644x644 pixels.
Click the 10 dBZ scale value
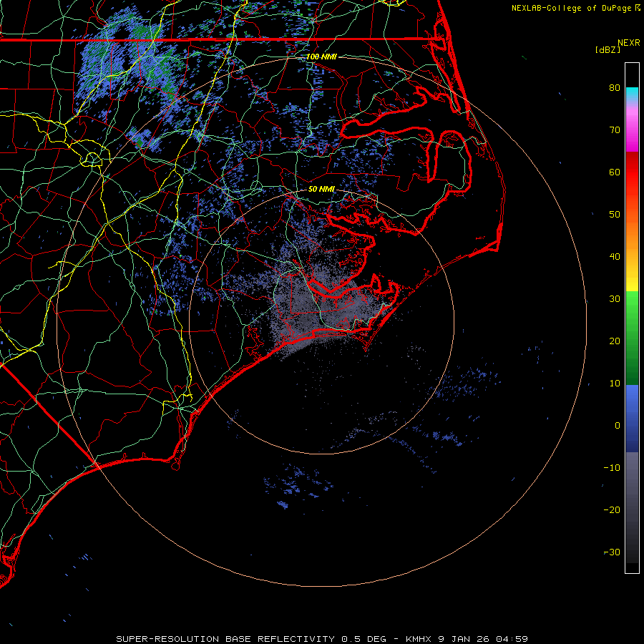click(x=615, y=384)
